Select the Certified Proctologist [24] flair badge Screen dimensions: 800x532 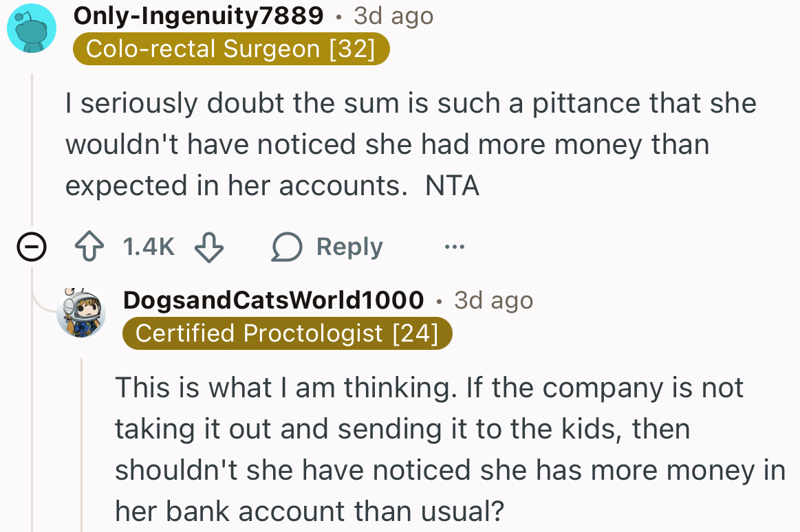tap(288, 333)
